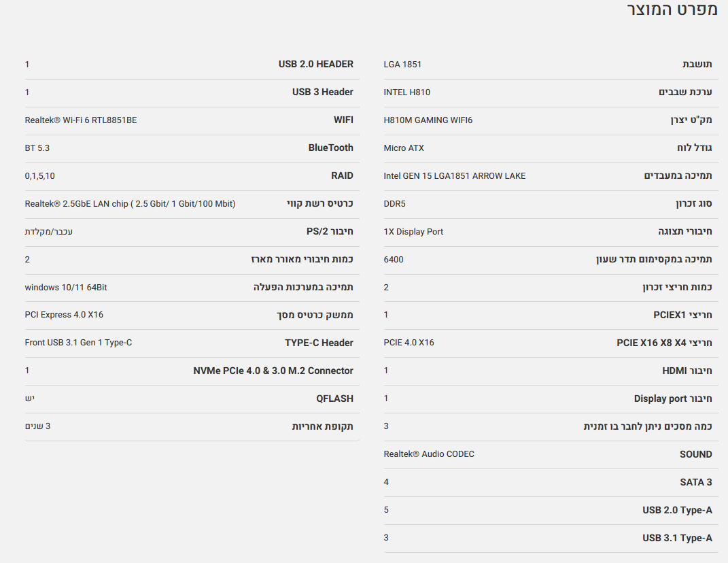Click the windows 10/11 64Bit value

coord(66,288)
